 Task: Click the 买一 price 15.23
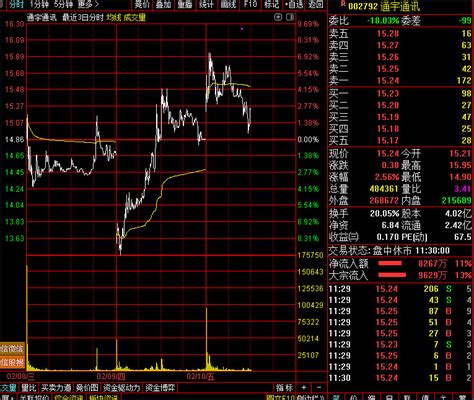coord(388,94)
